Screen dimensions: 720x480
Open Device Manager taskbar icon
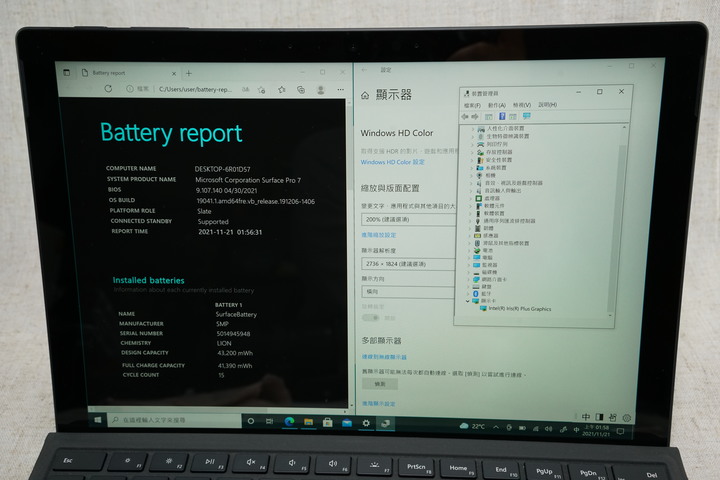385,424
